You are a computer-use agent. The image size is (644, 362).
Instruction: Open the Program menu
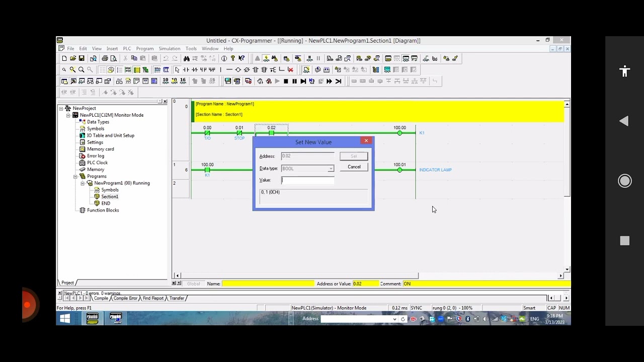[x=145, y=49]
